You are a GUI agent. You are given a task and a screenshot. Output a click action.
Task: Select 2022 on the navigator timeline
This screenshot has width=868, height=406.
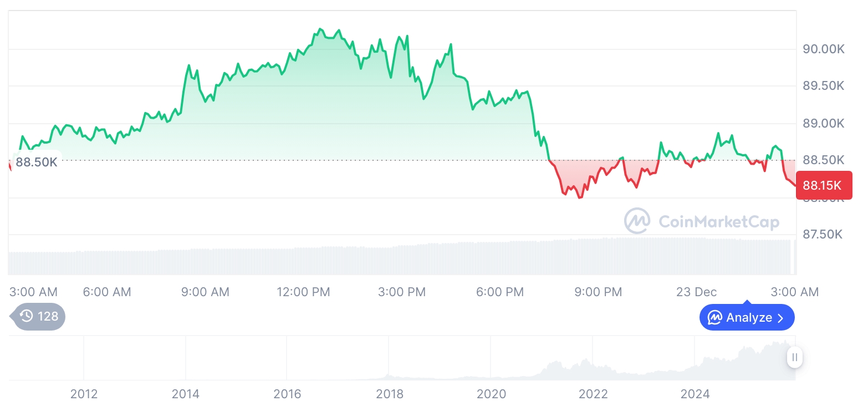point(593,394)
